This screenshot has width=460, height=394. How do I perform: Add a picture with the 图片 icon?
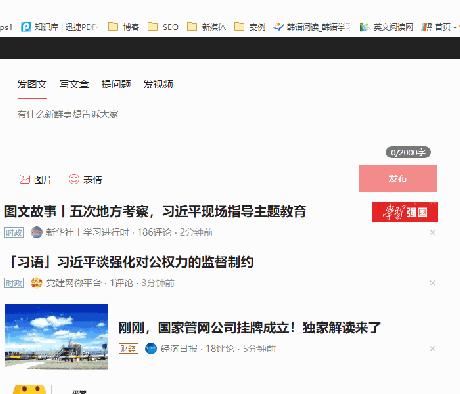pos(35,180)
